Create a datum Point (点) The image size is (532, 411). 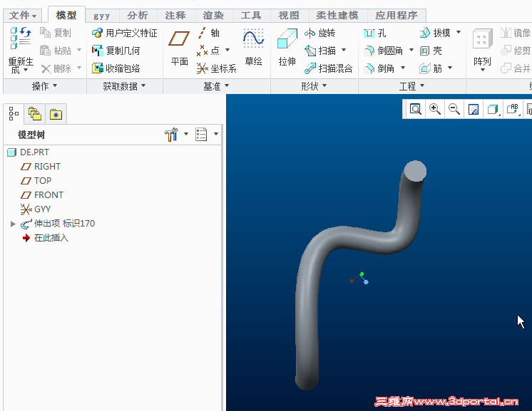[208, 51]
